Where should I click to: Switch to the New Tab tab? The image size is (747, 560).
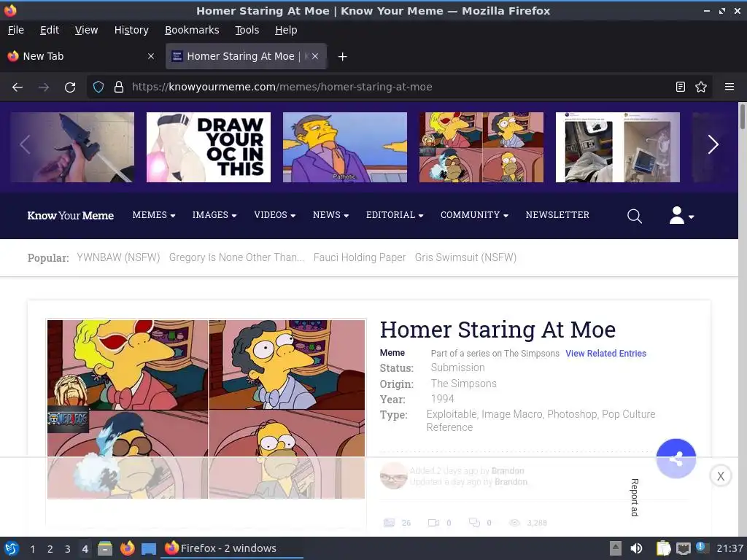tap(81, 56)
